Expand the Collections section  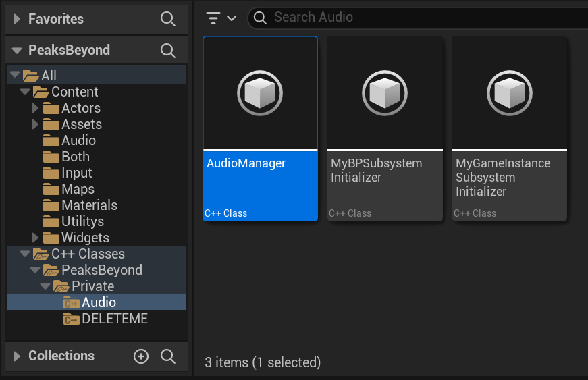17,356
